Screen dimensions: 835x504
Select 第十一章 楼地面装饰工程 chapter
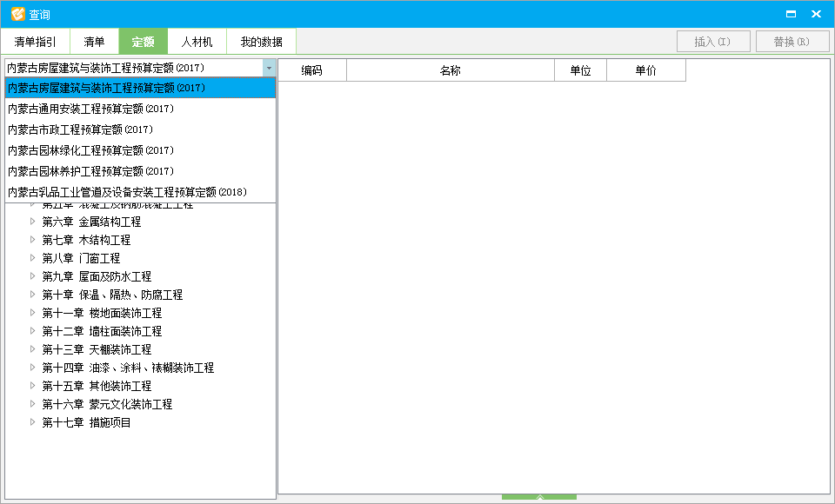[x=102, y=313]
